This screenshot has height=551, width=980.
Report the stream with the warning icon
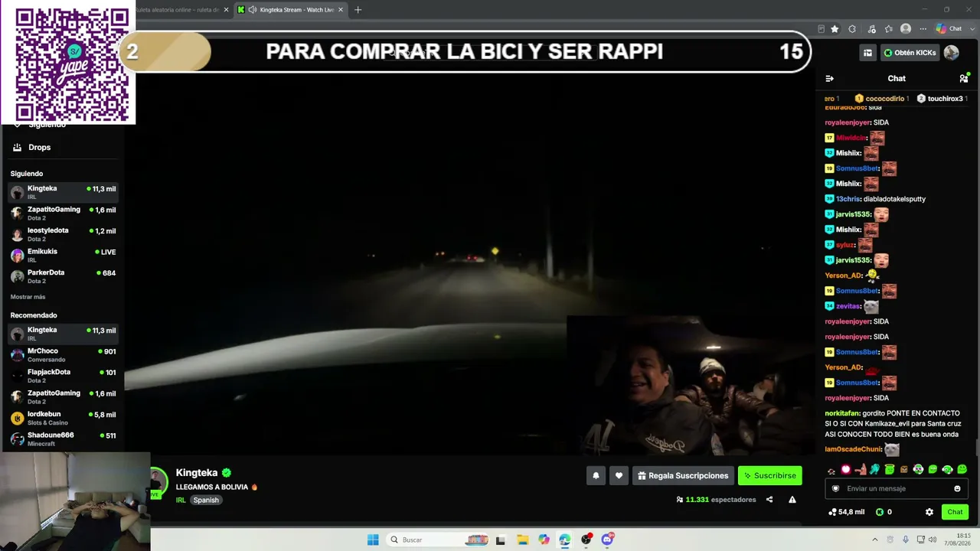tap(792, 500)
